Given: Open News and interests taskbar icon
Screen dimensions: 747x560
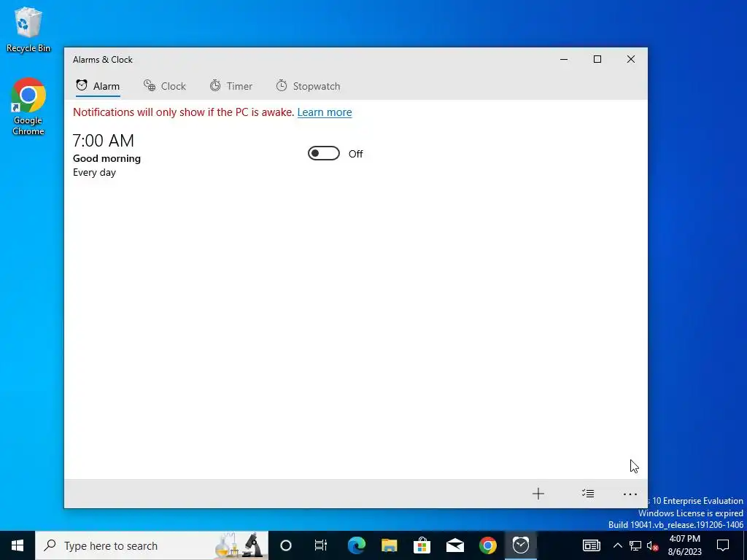Looking at the screenshot, I should point(591,545).
